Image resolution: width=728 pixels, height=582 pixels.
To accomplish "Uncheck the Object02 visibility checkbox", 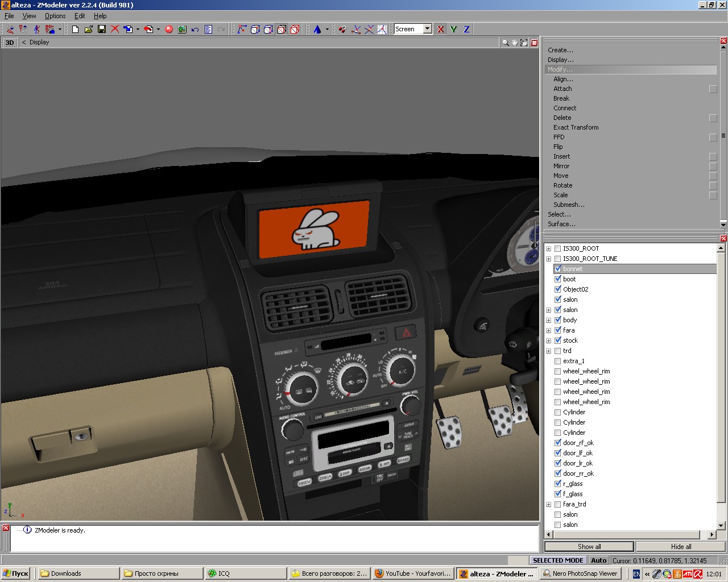I will tap(558, 289).
